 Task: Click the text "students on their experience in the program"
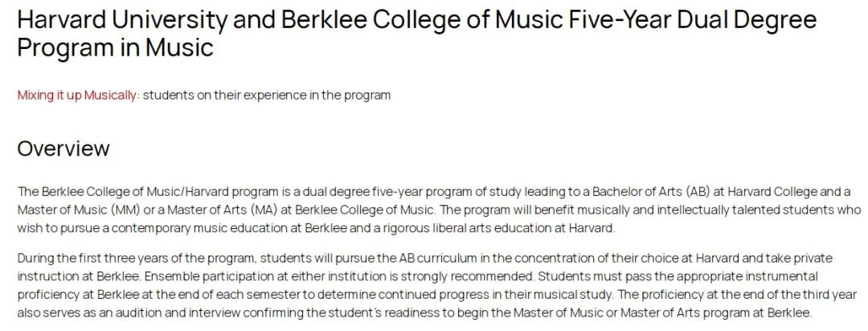click(x=267, y=96)
